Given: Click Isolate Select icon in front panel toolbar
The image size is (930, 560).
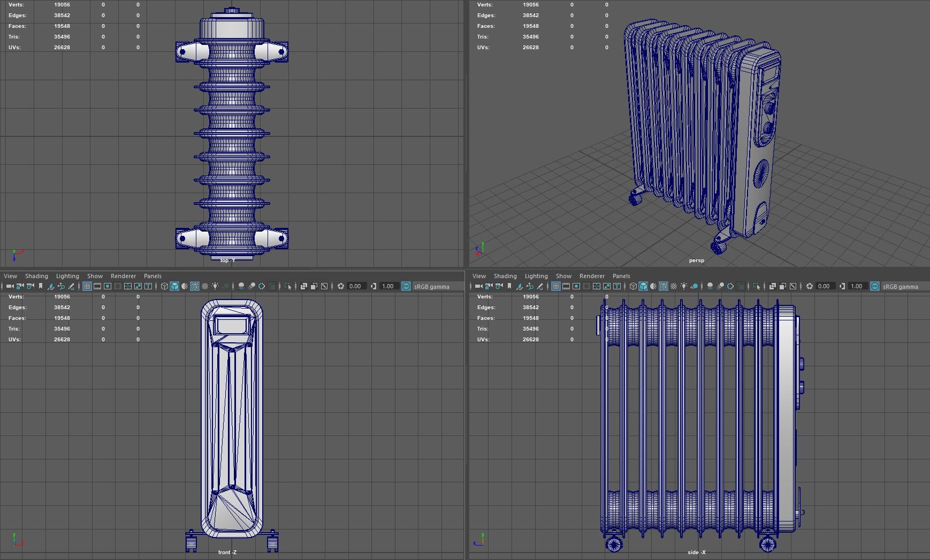Looking at the screenshot, I should (x=287, y=286).
